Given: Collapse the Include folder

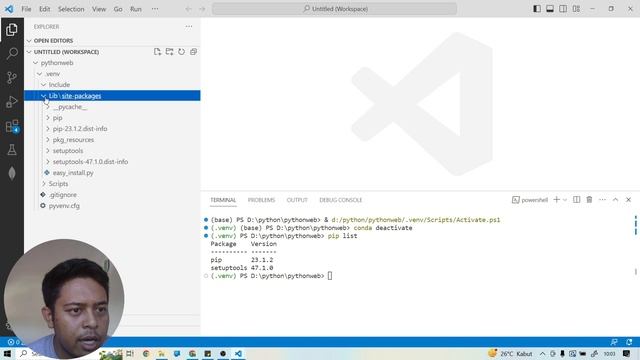Looking at the screenshot, I should [x=112, y=85].
